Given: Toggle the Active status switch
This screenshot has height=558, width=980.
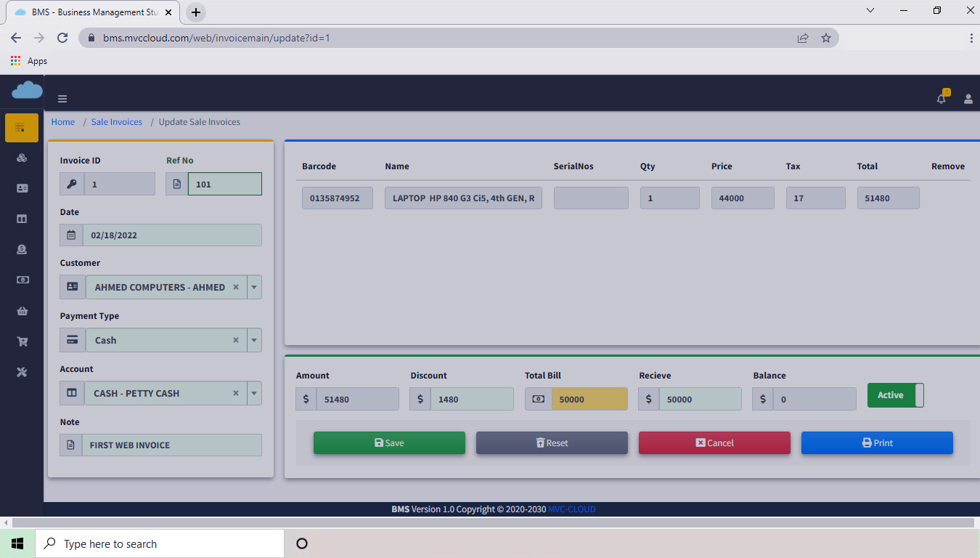Looking at the screenshot, I should [895, 395].
